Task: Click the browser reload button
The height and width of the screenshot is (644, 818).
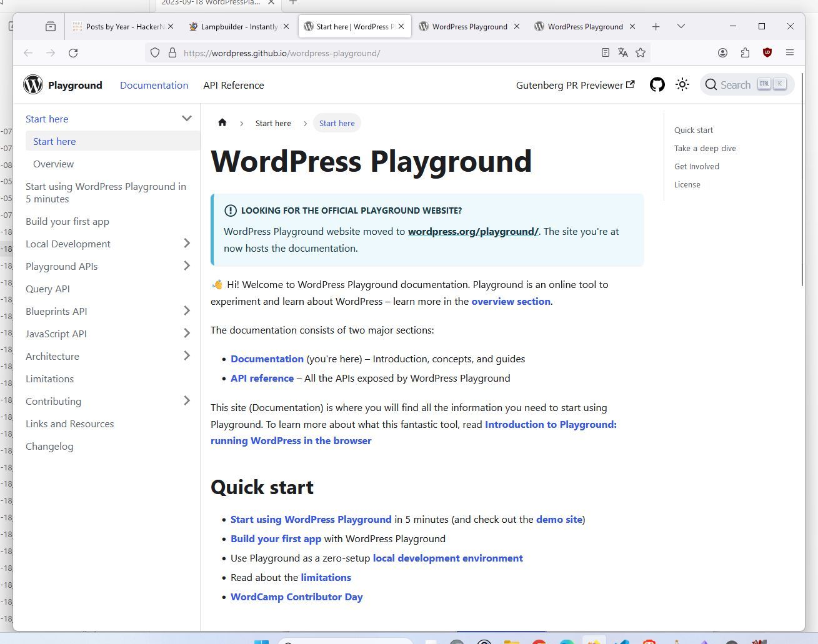Action: [x=73, y=53]
